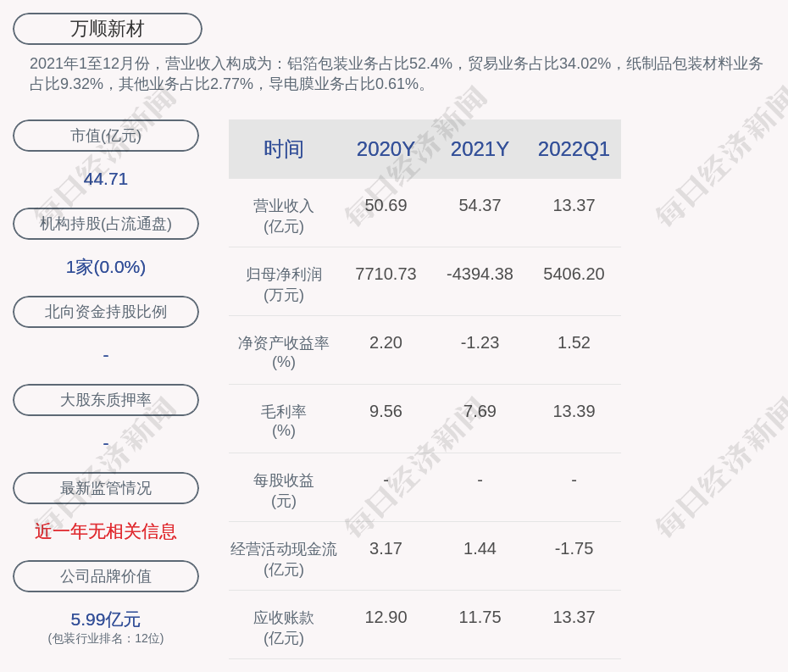This screenshot has height=672, width=788.
Task: Click the 时间 table header
Action: point(284,149)
